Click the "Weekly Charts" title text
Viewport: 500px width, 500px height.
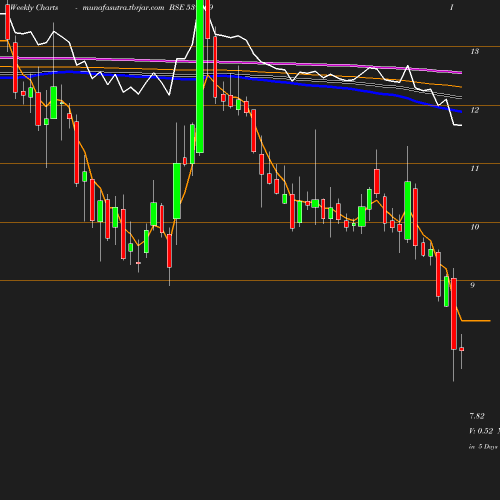[x=34, y=7]
